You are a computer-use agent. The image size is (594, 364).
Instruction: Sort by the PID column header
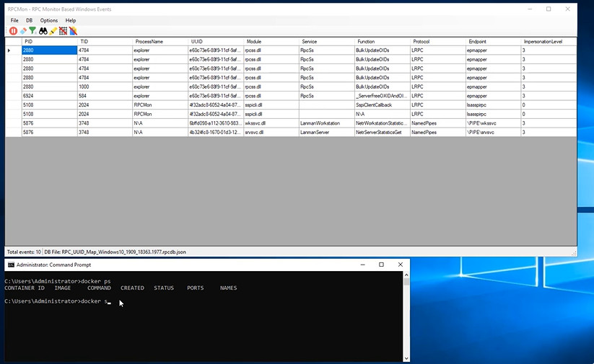click(50, 42)
